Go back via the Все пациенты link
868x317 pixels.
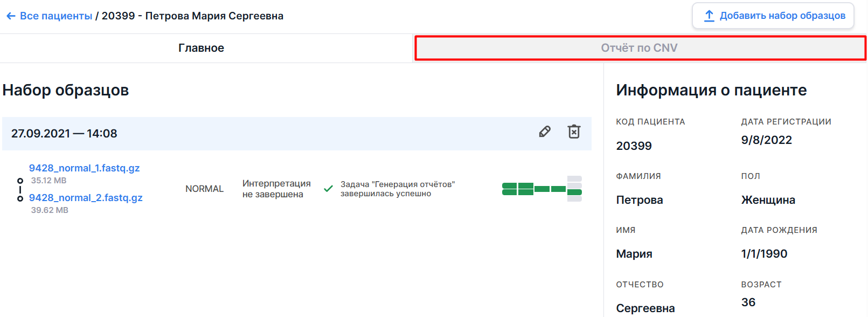coord(56,16)
